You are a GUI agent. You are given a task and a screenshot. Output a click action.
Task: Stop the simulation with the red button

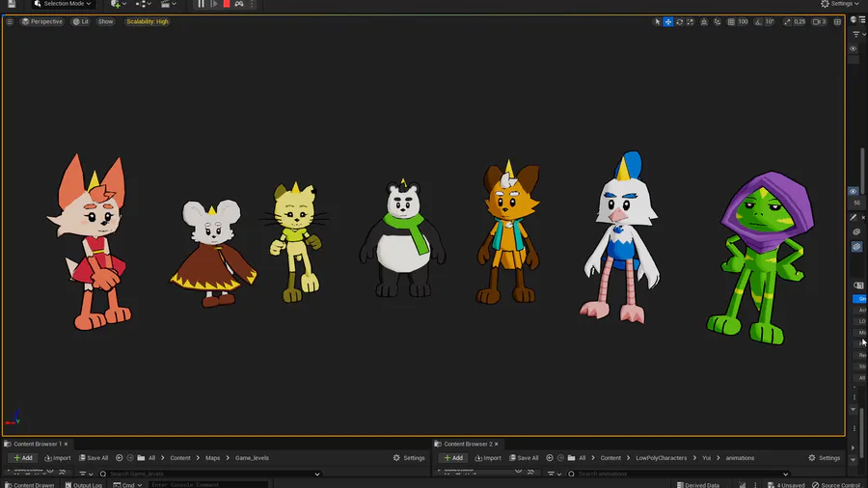227,4
